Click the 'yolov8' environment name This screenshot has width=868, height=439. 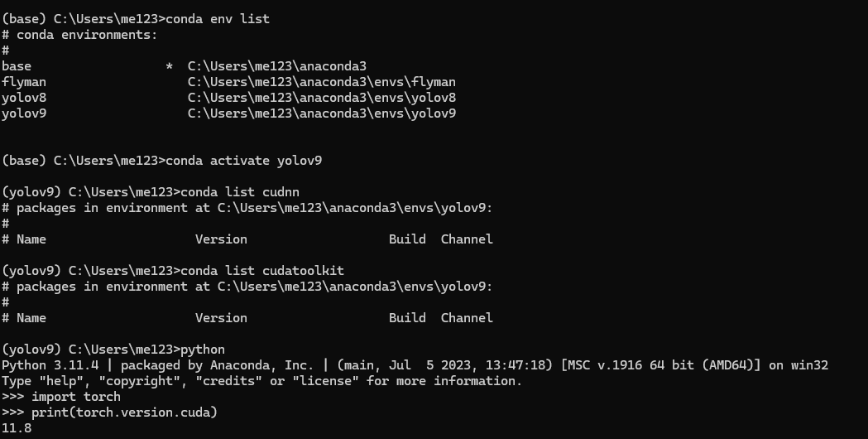[24, 98]
